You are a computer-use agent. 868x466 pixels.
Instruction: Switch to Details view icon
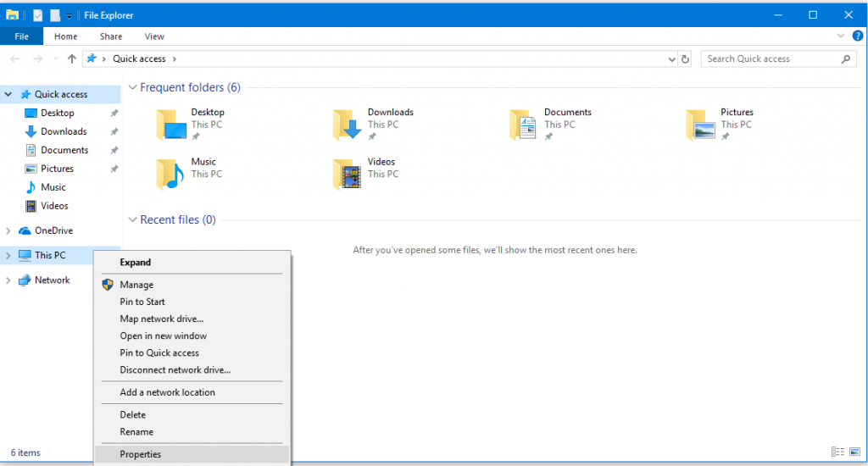[x=837, y=452]
